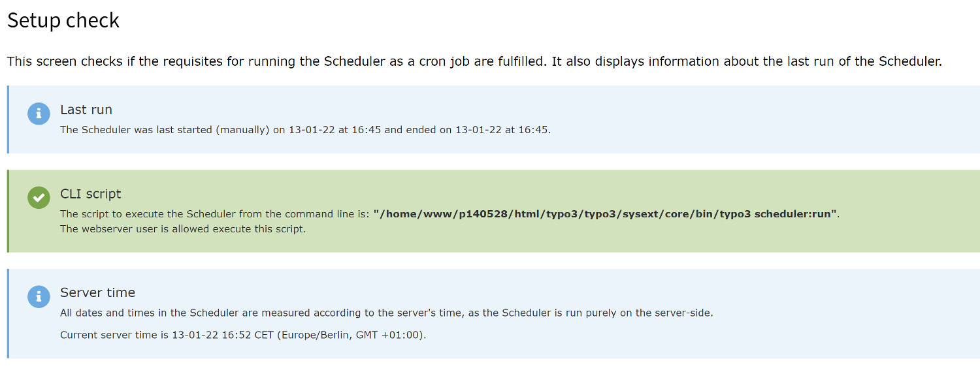Click the GMT +01:00 offset text
The image size is (980, 374).
click(x=389, y=335)
